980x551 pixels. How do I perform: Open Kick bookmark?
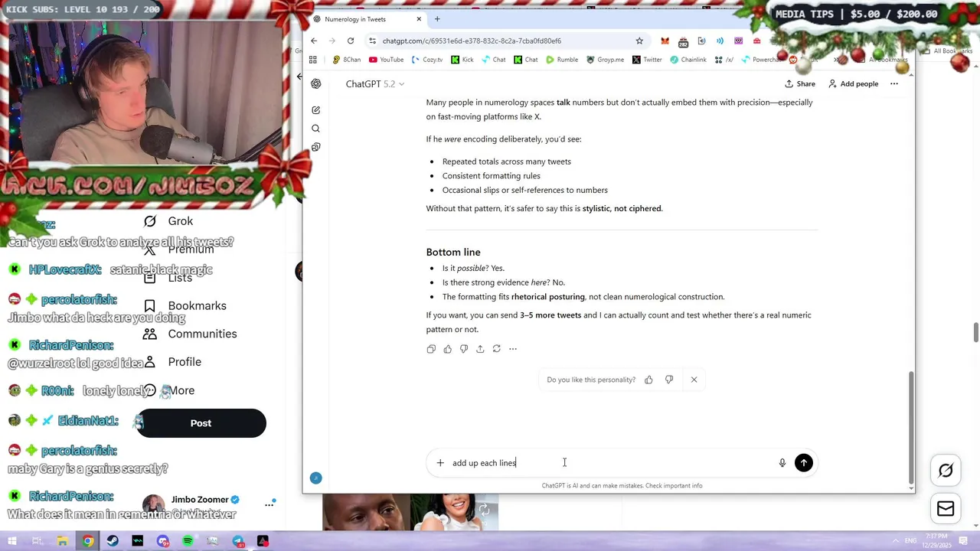pyautogui.click(x=462, y=60)
